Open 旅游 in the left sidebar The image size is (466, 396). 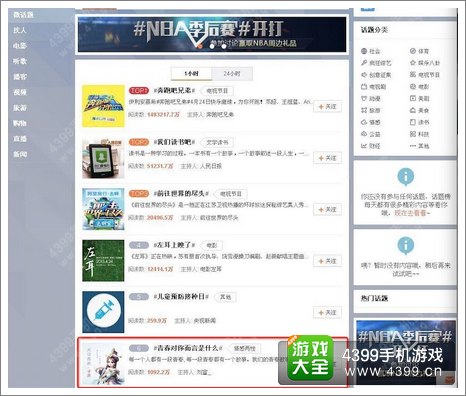pos(20,108)
